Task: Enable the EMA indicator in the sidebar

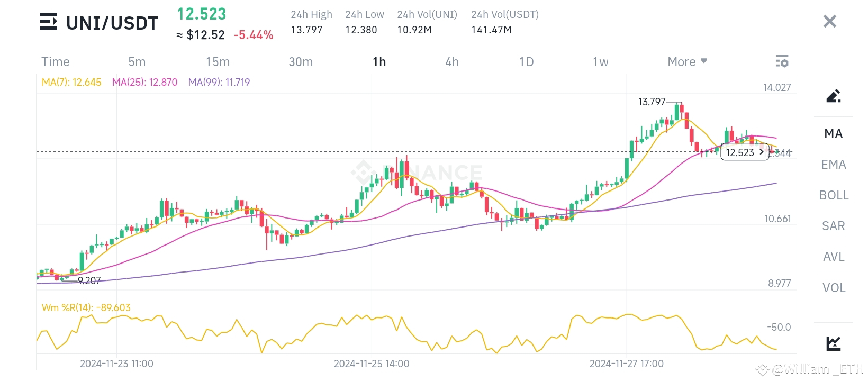Action: pyautogui.click(x=833, y=165)
